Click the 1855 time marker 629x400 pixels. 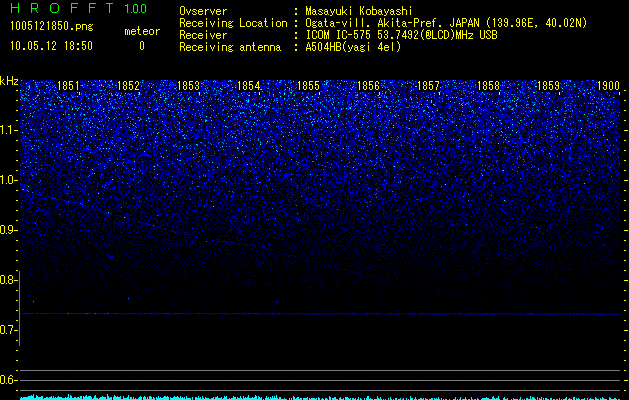(308, 86)
